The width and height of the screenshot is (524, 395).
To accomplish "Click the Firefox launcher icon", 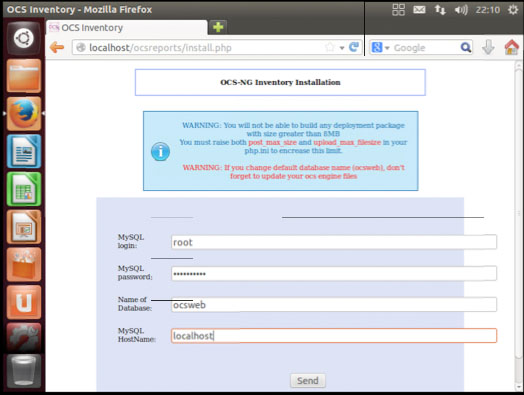I will (24, 114).
